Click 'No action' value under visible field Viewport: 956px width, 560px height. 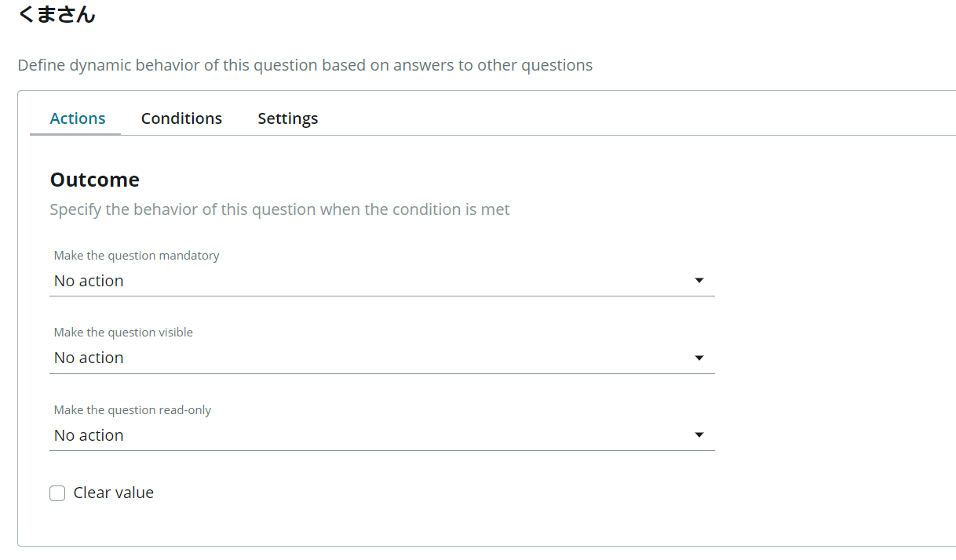click(89, 358)
